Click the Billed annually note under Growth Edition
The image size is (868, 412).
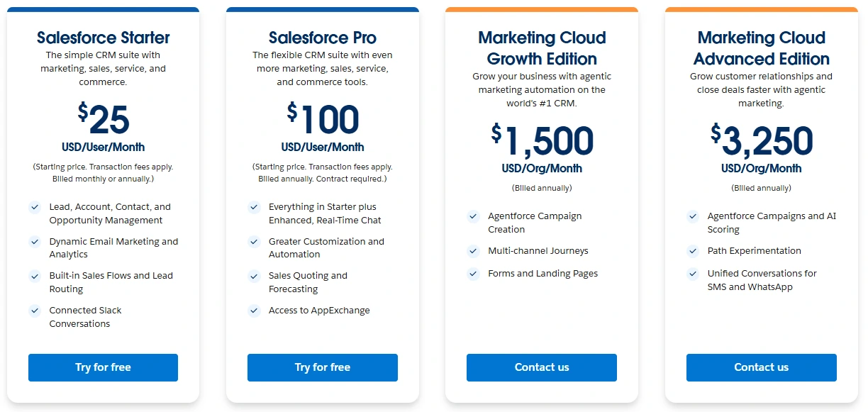point(542,188)
